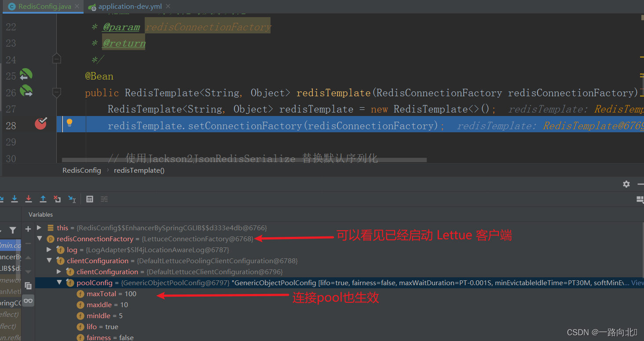Move watch up with arrow icon
This screenshot has width=644, height=341.
[28, 258]
